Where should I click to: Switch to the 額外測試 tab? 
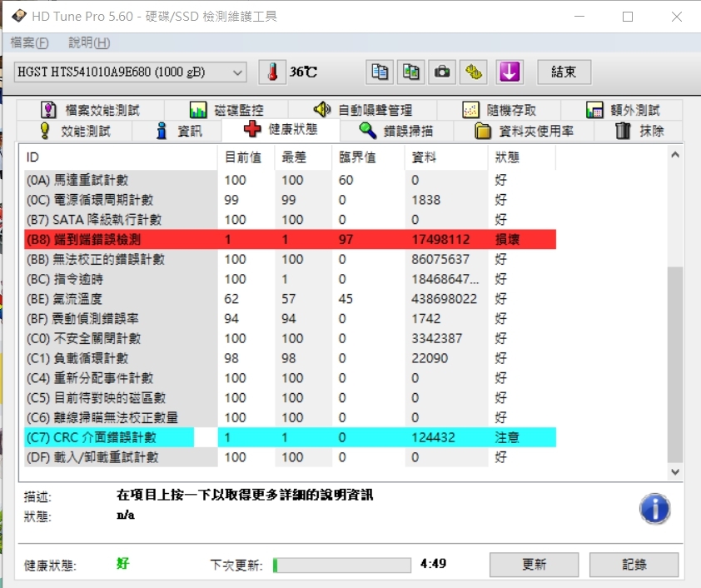click(x=622, y=110)
